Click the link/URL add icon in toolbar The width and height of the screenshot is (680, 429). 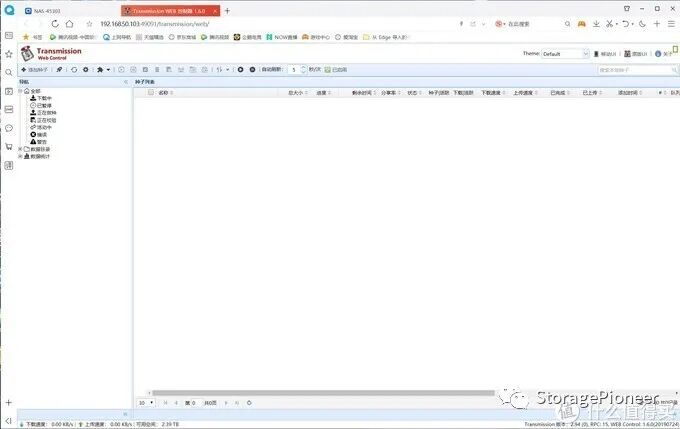[59, 69]
